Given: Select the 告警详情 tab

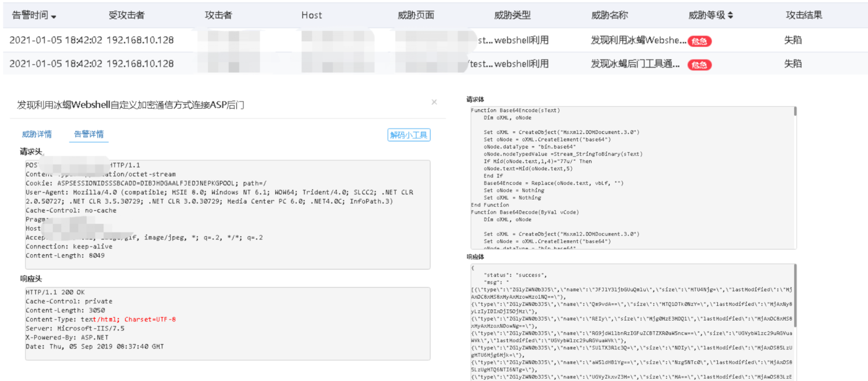Looking at the screenshot, I should pyautogui.click(x=89, y=134).
